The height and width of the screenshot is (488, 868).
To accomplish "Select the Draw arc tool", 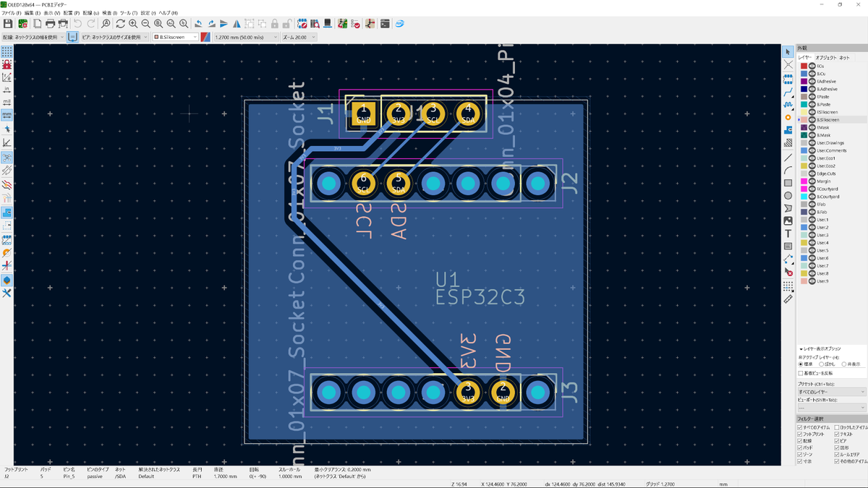I will pyautogui.click(x=788, y=170).
